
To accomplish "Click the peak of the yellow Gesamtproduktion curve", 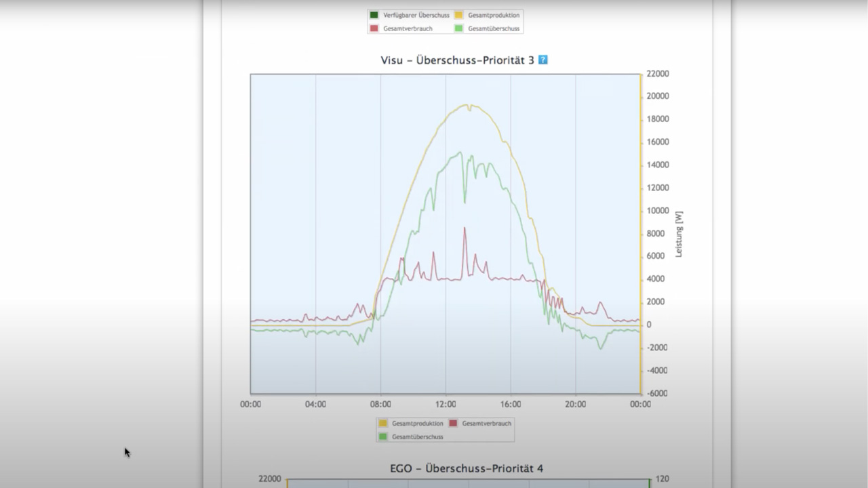I will [x=467, y=105].
